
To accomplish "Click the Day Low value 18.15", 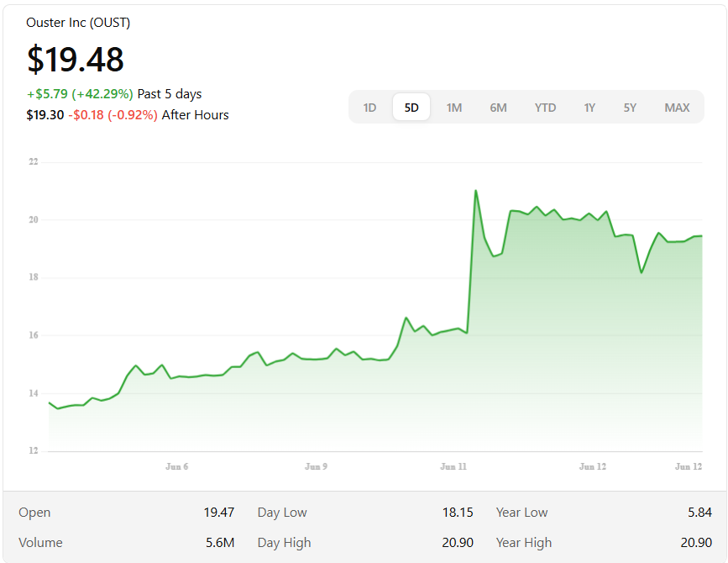I will [458, 513].
